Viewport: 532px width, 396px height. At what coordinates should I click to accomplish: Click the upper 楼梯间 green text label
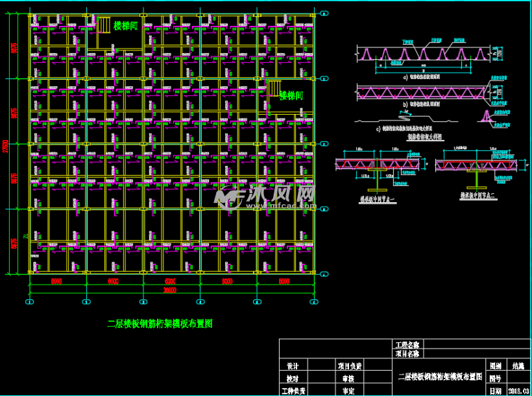(x=126, y=26)
